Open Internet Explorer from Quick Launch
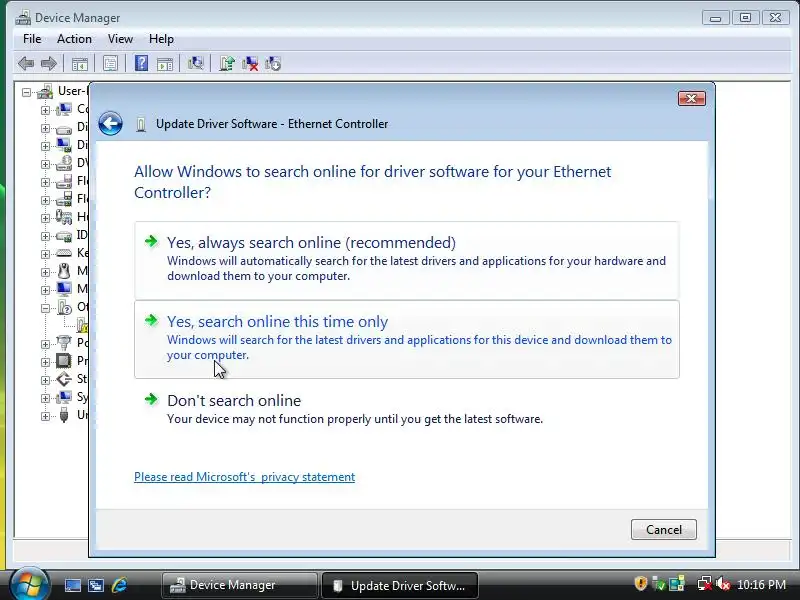 [119, 585]
